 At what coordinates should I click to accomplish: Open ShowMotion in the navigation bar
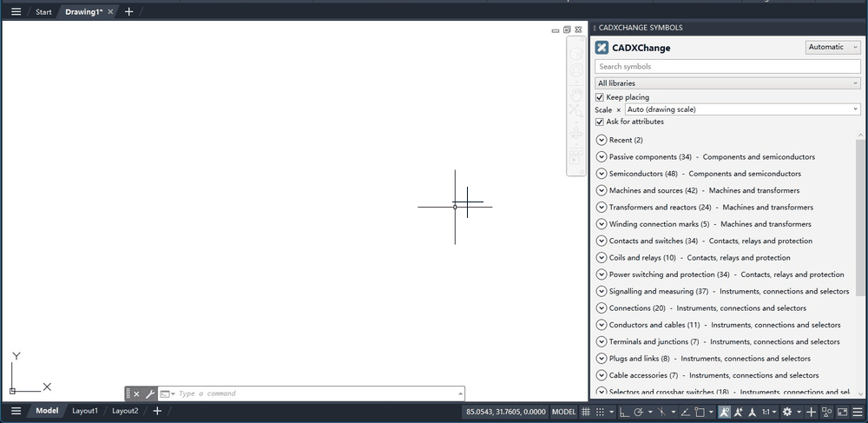(x=576, y=157)
